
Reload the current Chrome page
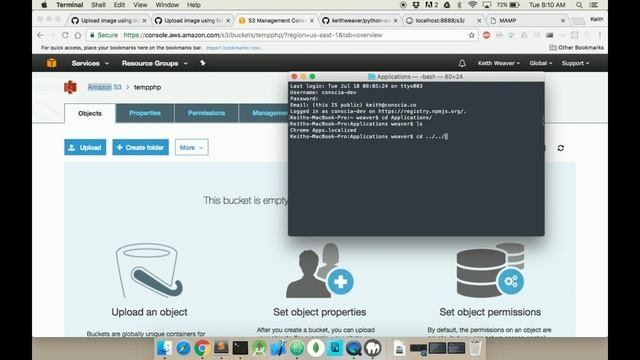click(x=65, y=35)
